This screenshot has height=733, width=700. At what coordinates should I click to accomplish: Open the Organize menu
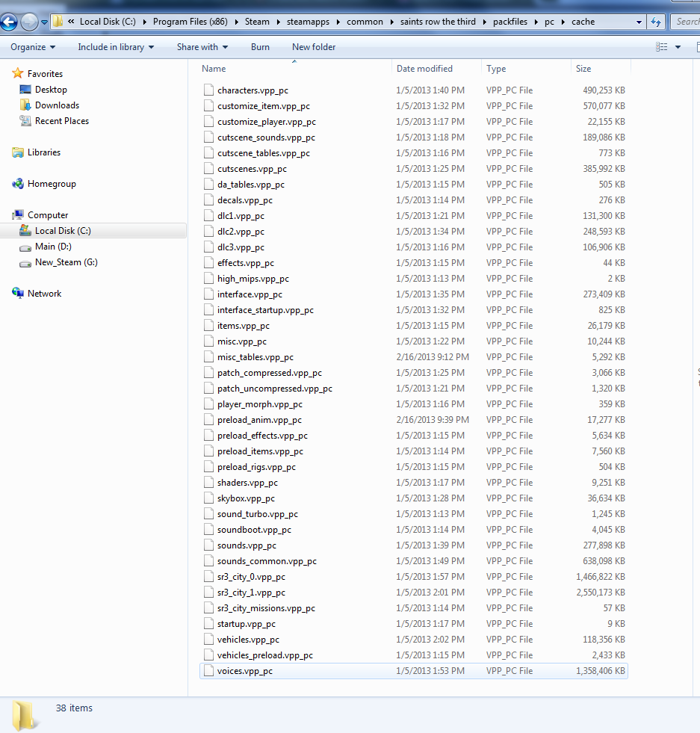coord(33,47)
